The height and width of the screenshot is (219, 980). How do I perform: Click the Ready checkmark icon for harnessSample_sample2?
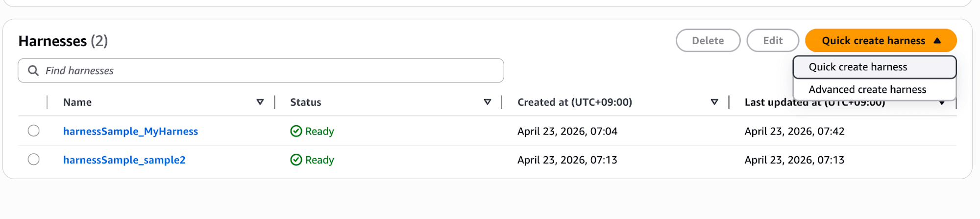(296, 160)
